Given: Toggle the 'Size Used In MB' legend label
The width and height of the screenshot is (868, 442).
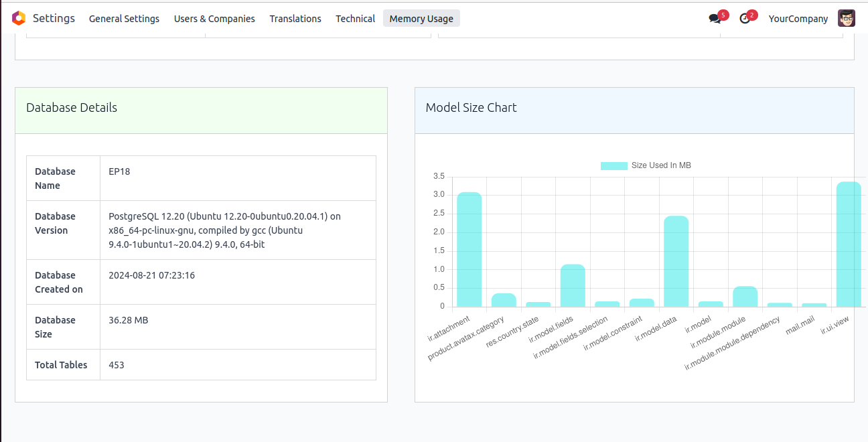Looking at the screenshot, I should (x=661, y=165).
